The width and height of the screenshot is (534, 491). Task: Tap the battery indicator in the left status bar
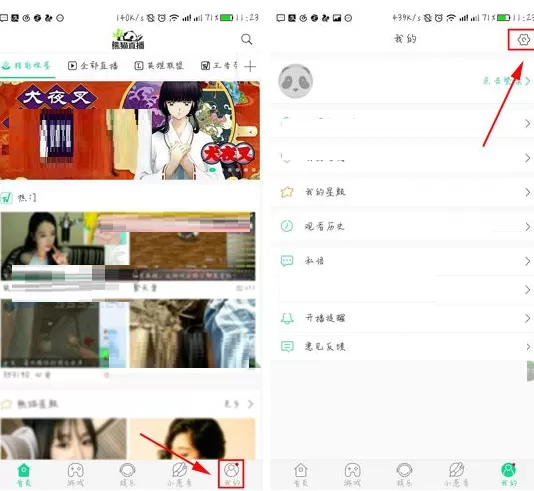[226, 18]
